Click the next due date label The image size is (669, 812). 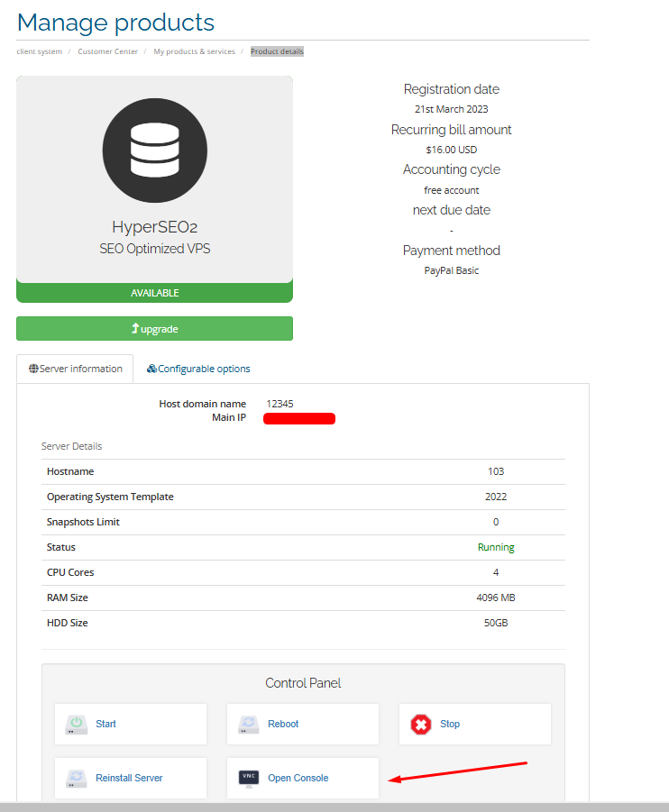coord(452,210)
